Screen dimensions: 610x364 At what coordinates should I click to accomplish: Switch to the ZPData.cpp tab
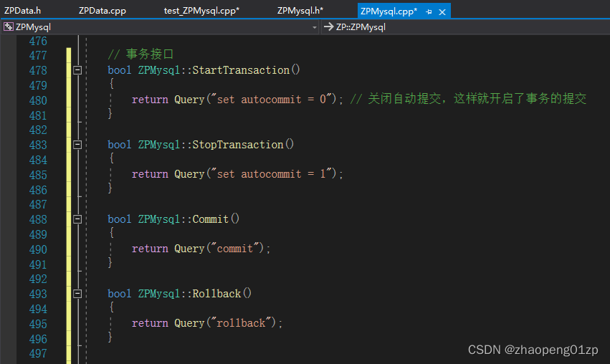tap(103, 11)
